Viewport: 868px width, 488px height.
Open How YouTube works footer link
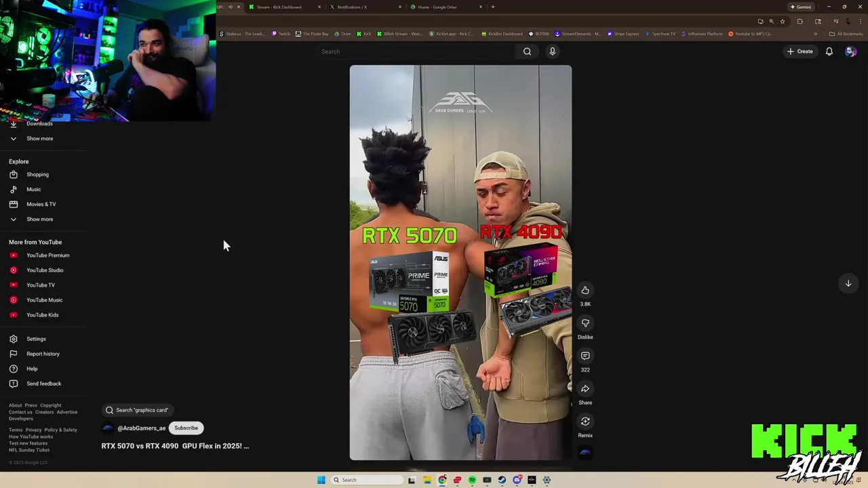(x=31, y=436)
